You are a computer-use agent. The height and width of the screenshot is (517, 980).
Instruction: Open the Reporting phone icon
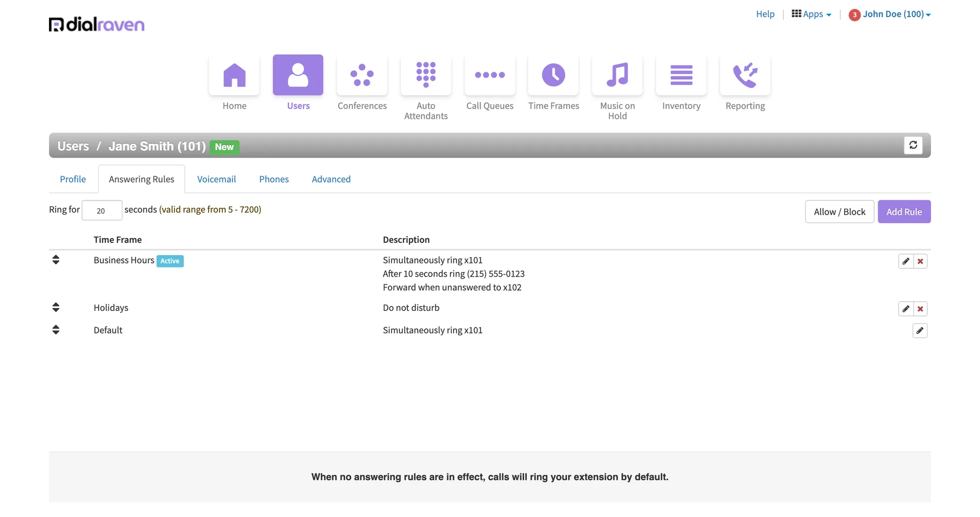click(x=745, y=75)
